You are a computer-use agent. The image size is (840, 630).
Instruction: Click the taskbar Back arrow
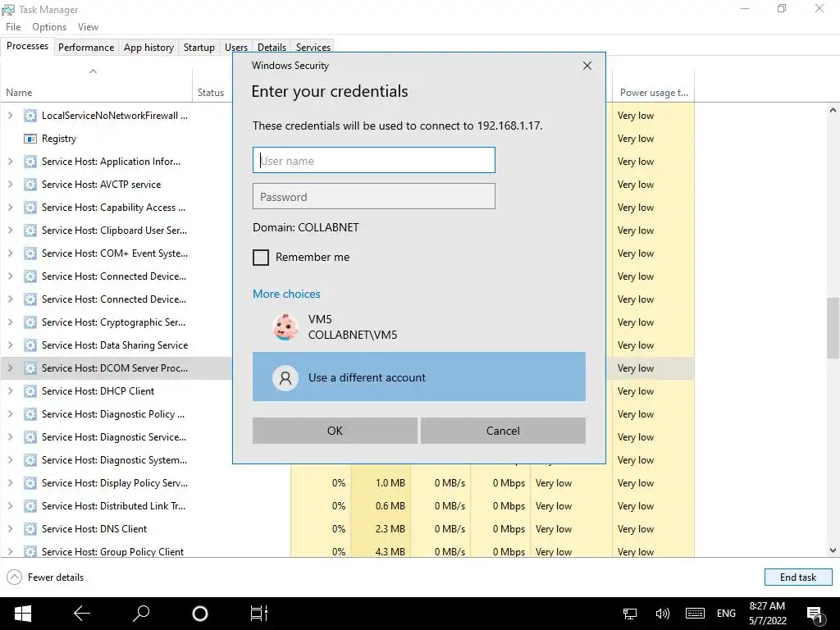[x=82, y=614]
